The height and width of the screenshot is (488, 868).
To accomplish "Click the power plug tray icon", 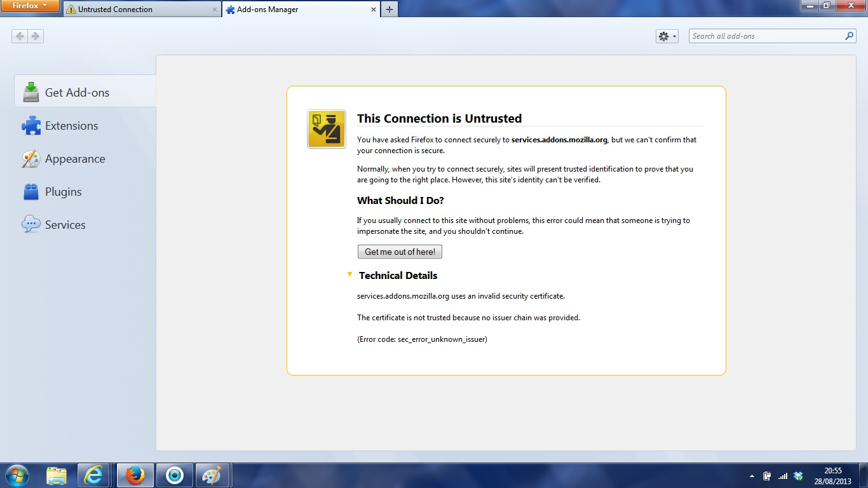I will 767,476.
